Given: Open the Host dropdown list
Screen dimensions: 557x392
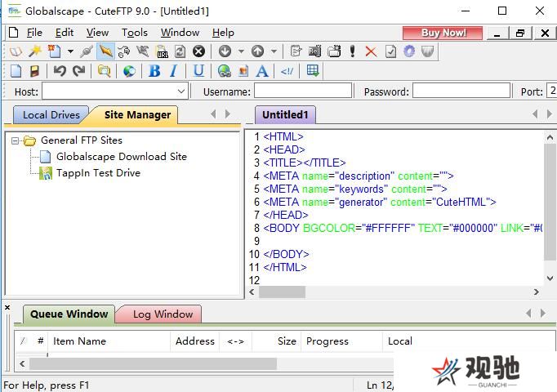Looking at the screenshot, I should [180, 91].
